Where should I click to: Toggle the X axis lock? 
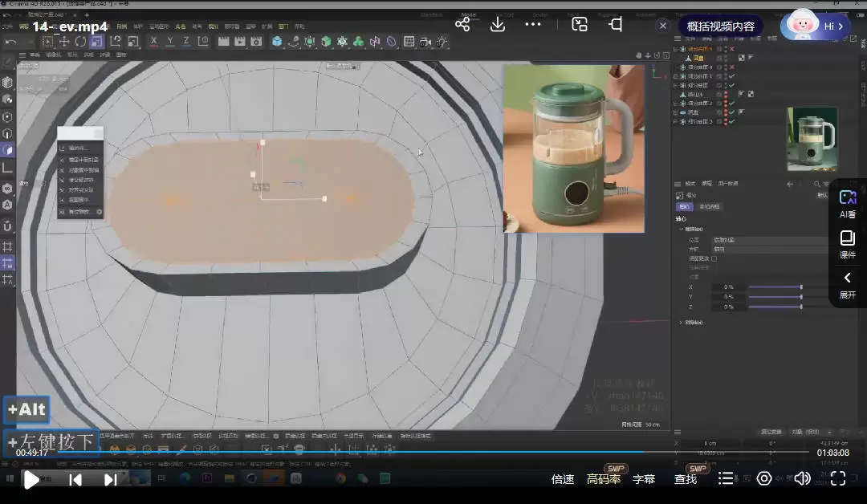coord(153,41)
